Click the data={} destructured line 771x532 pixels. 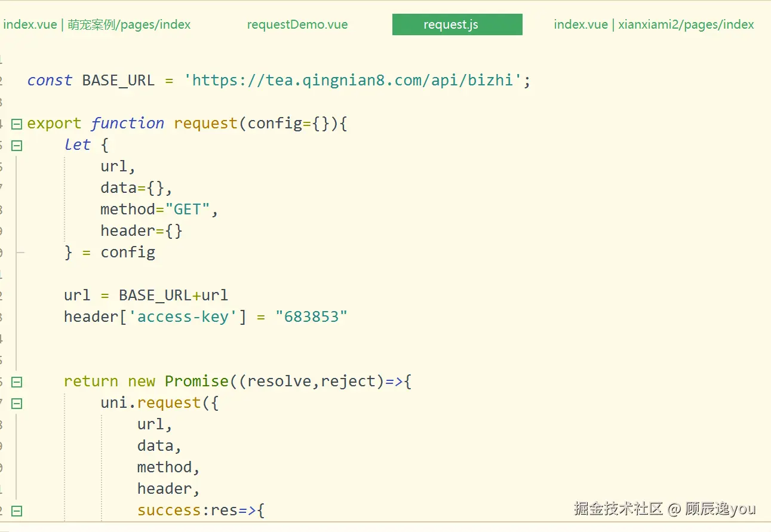point(136,187)
